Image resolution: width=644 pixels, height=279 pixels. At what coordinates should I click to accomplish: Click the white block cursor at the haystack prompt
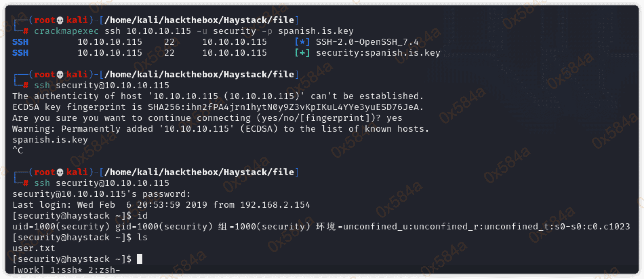pyautogui.click(x=140, y=259)
